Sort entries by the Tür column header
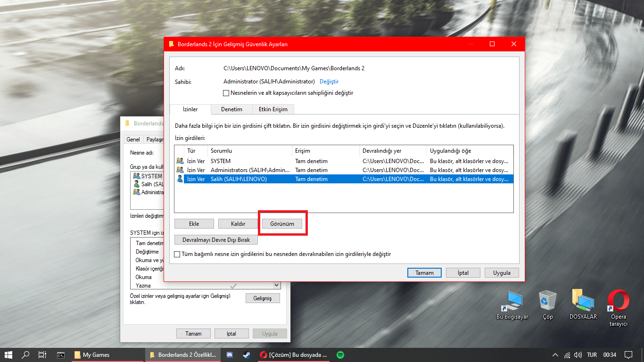Image resolution: width=644 pixels, height=362 pixels. (196, 151)
